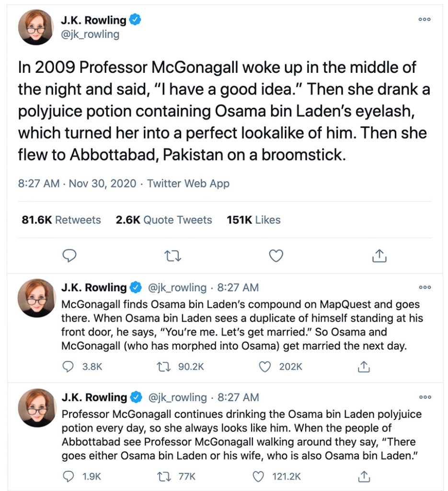Retweet the main McGonagall tweet
Screen dimensions: 448x491
pos(172,256)
